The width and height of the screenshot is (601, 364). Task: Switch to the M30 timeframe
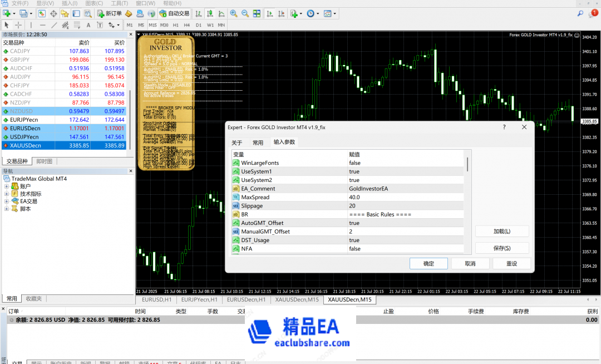pos(164,25)
